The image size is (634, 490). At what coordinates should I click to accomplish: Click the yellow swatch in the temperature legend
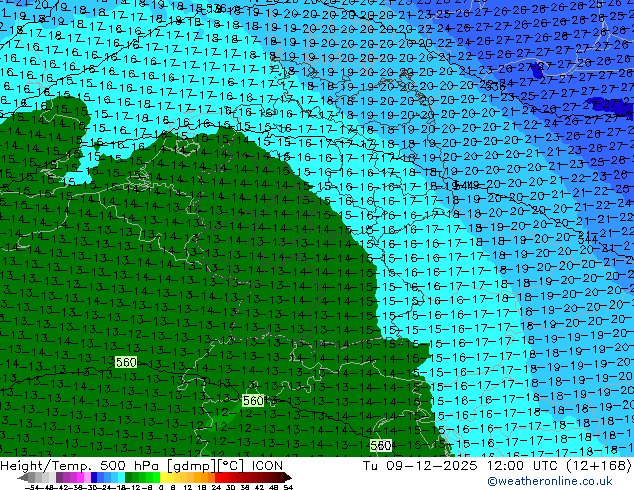point(163,477)
